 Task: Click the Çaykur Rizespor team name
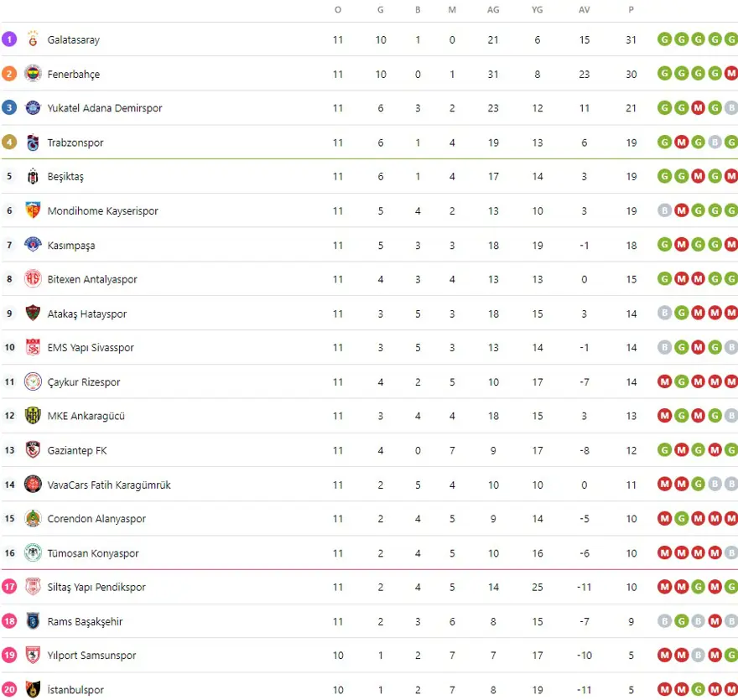pos(84,382)
